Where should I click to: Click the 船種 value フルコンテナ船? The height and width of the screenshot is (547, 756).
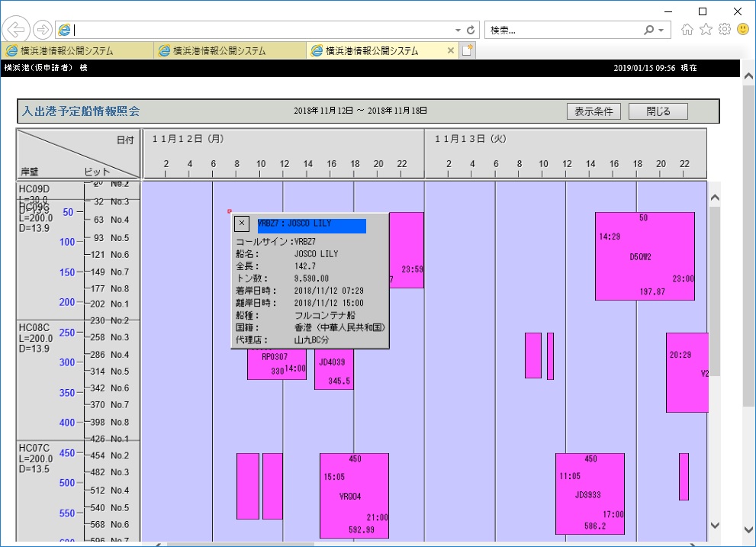(325, 316)
